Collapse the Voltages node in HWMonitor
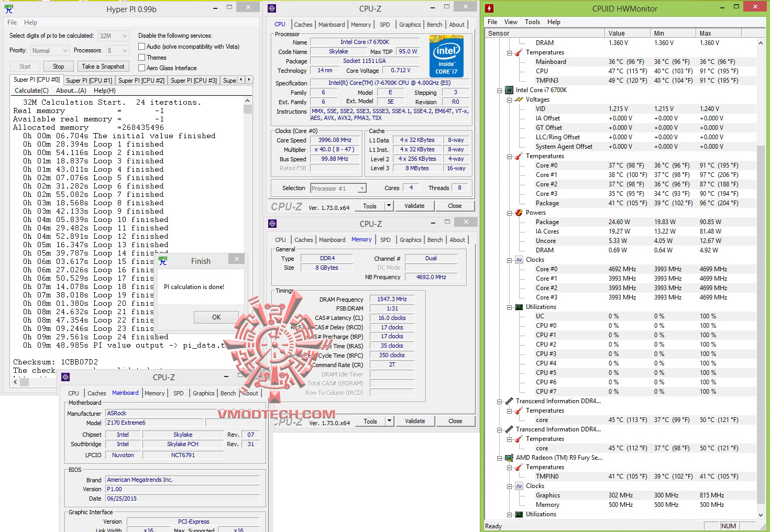This screenshot has height=532, width=770. (x=509, y=99)
